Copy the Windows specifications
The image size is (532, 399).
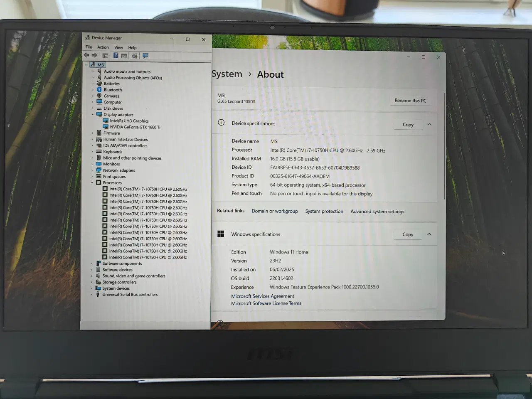tap(408, 234)
